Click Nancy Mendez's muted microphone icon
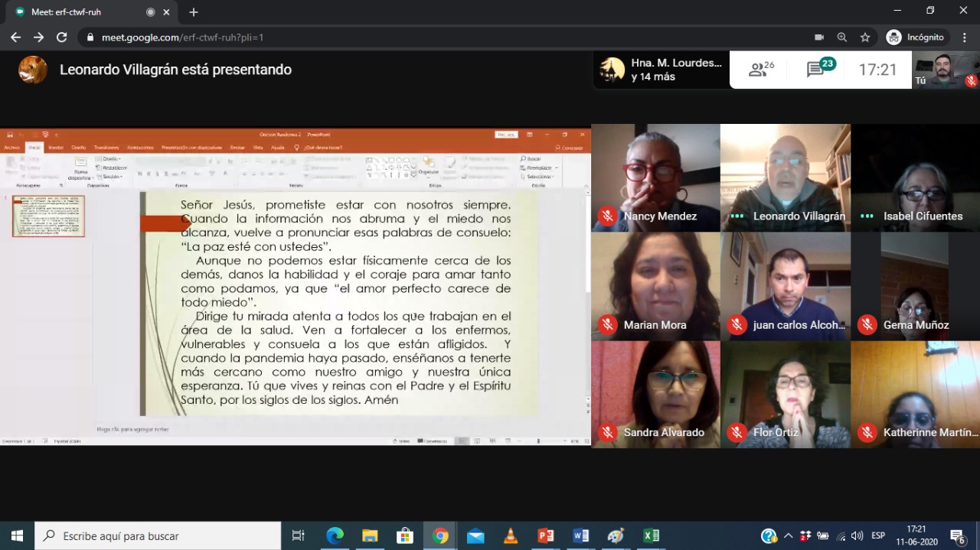Screen dimensions: 980x550 pyautogui.click(x=608, y=216)
